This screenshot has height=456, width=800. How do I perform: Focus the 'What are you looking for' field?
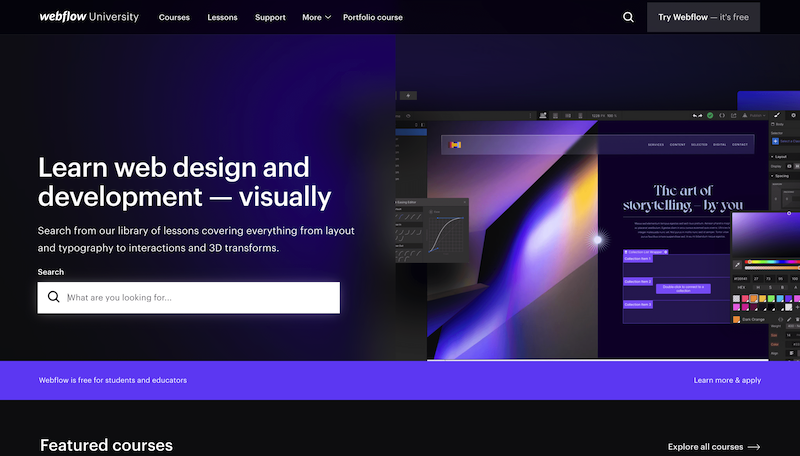pyautogui.click(x=188, y=297)
